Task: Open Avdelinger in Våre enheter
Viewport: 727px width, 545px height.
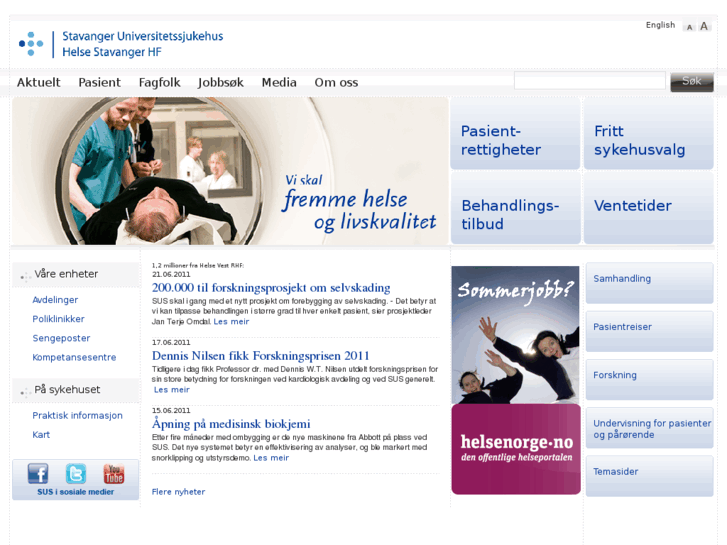Action: coord(55,300)
